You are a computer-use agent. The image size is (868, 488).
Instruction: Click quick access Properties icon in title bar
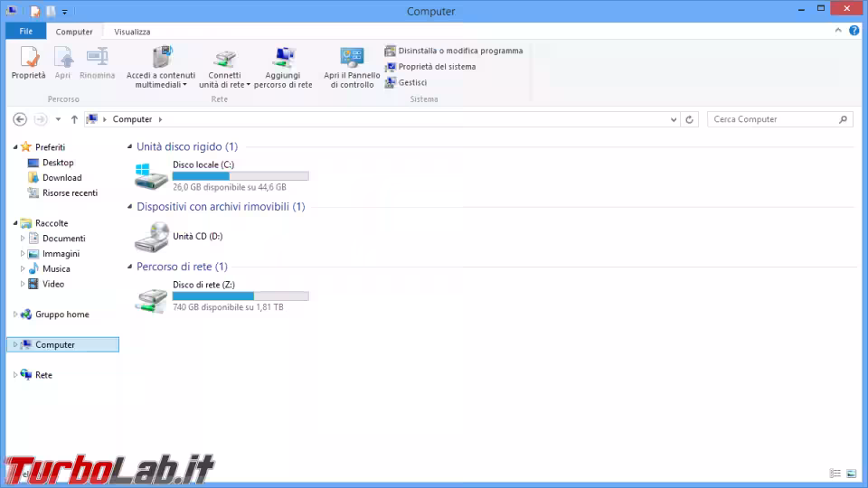pos(35,11)
